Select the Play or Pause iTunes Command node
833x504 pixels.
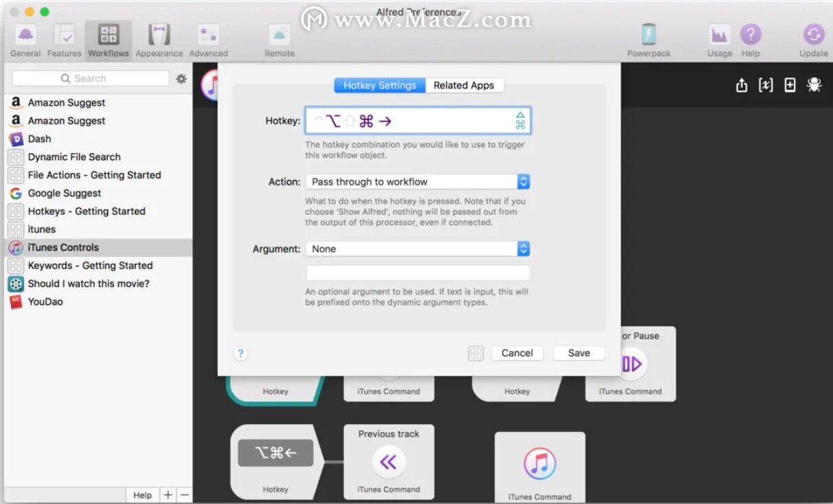[x=630, y=364]
